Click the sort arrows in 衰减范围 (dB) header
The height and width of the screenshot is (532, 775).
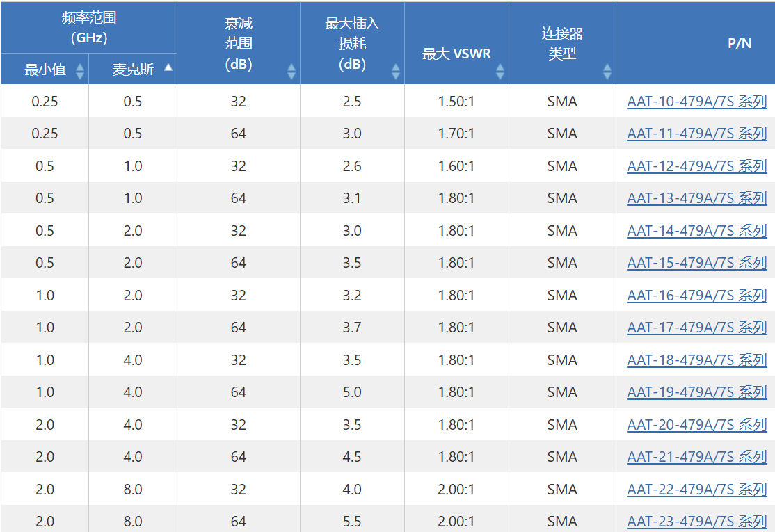click(x=291, y=70)
